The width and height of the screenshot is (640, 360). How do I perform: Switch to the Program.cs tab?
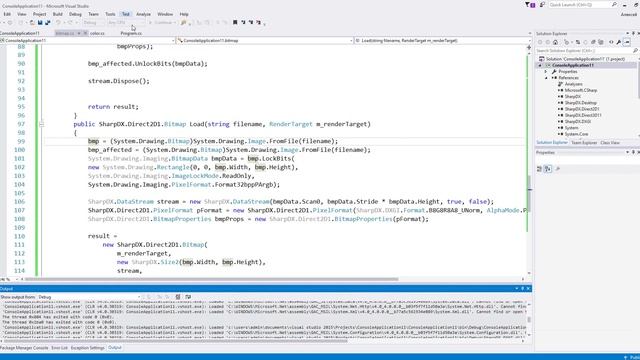tap(131, 33)
